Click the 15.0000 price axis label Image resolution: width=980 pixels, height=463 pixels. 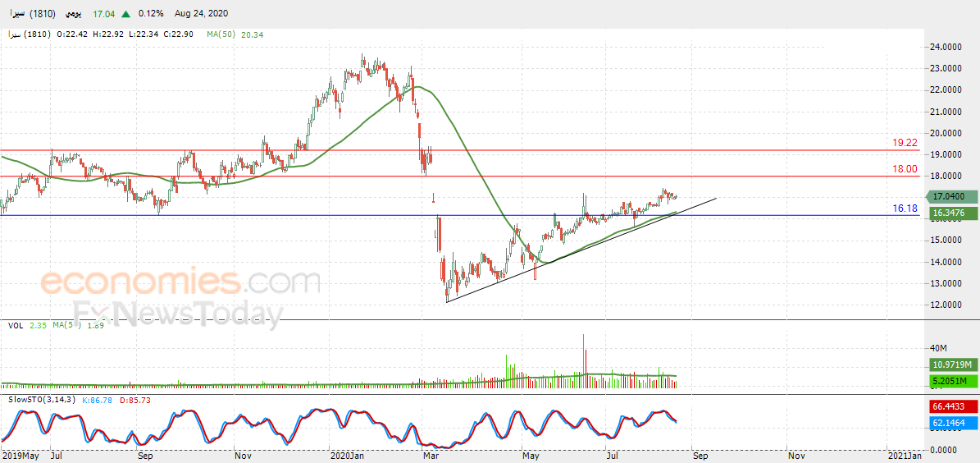click(x=945, y=241)
